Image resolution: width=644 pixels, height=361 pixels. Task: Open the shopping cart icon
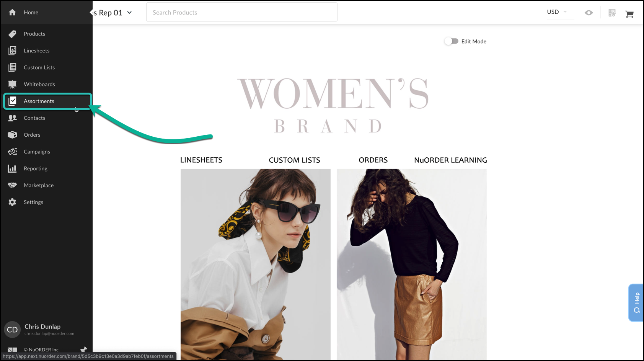point(629,14)
